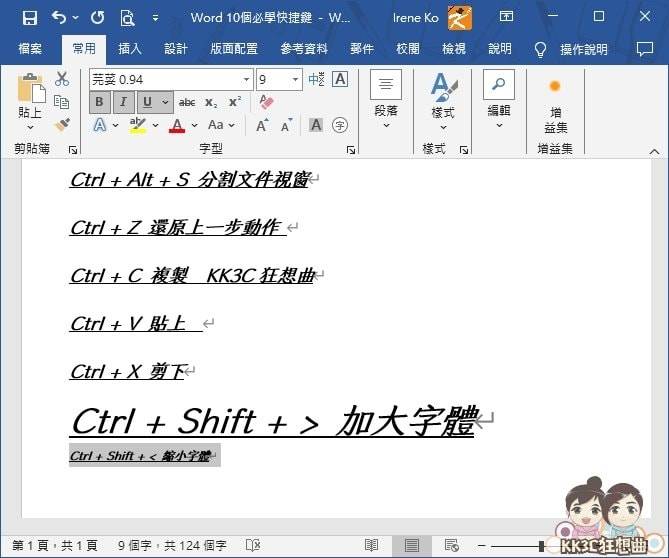Viewport: 669px width, 558px height.
Task: Click the font name box 芫荽 0.94
Action: pos(165,80)
